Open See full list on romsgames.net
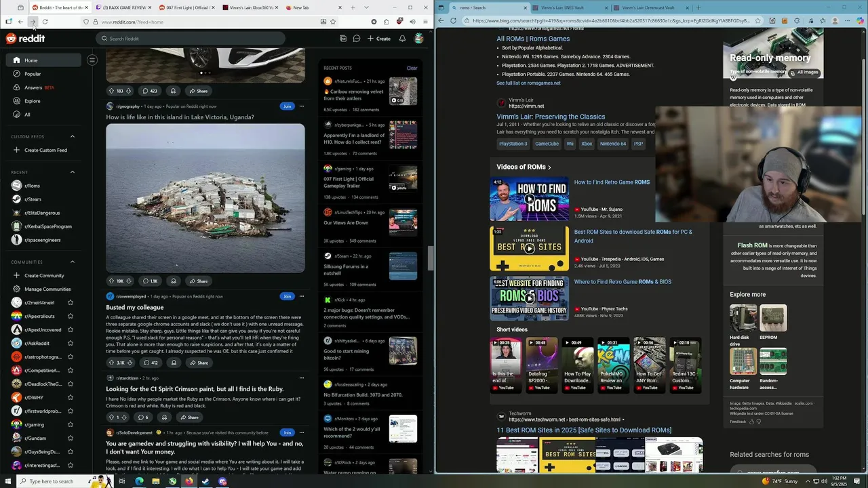The image size is (868, 488). [528, 83]
